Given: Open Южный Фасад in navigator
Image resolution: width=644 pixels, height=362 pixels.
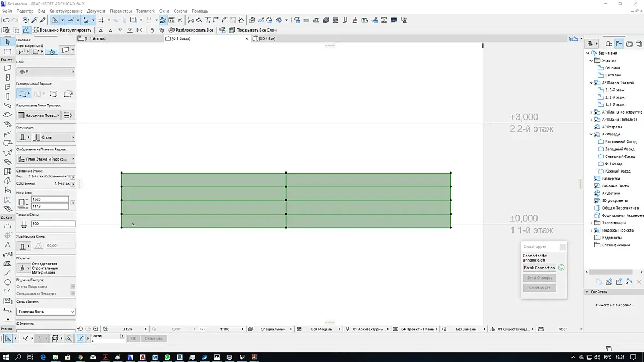Looking at the screenshot, I should coord(618,171).
